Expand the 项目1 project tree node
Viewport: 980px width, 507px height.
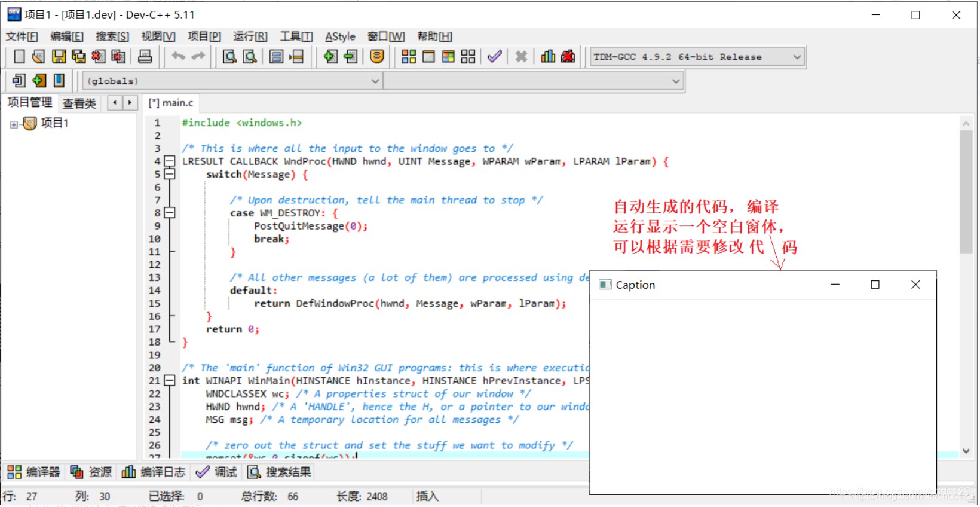tap(14, 124)
